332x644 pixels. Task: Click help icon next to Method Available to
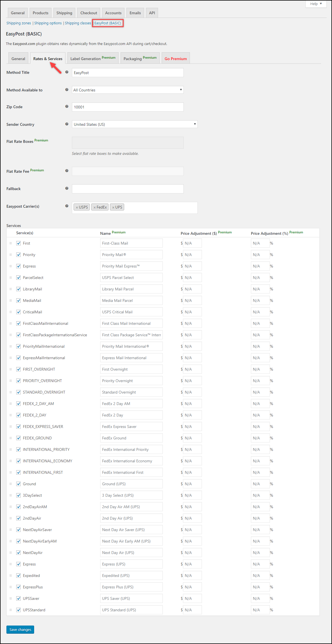(x=67, y=90)
